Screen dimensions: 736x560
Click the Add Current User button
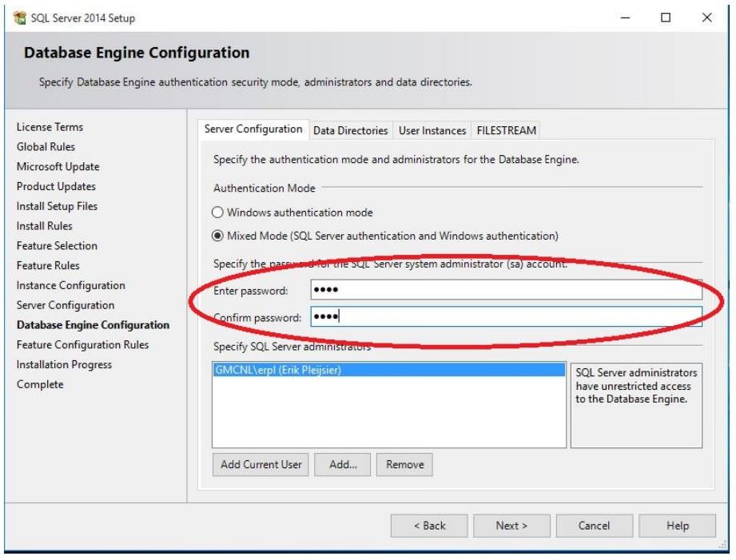pyautogui.click(x=261, y=465)
